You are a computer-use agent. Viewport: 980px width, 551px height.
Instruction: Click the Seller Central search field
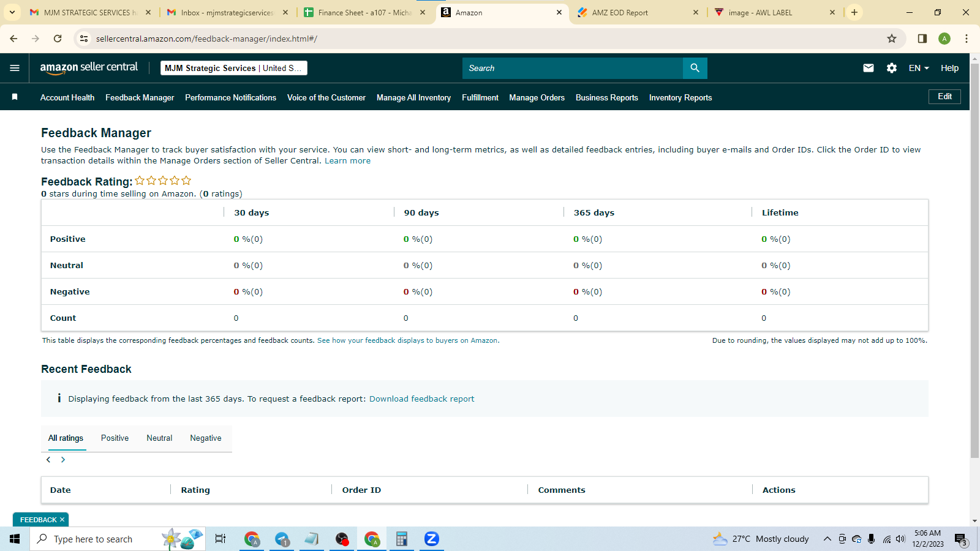(573, 68)
